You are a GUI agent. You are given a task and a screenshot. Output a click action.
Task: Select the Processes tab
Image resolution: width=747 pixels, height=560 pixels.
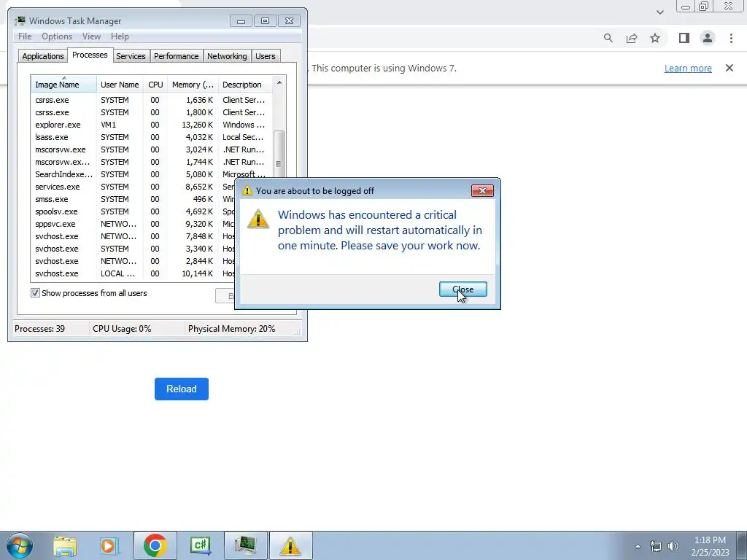pos(90,55)
